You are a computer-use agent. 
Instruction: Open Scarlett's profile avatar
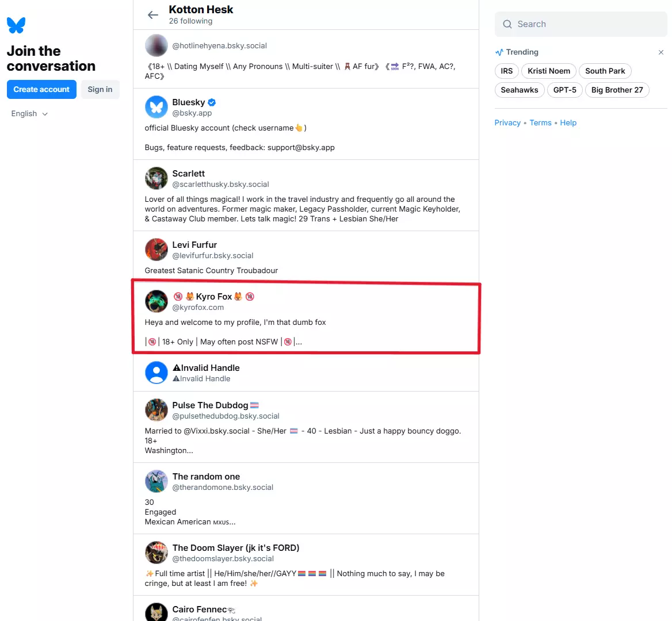(x=156, y=178)
